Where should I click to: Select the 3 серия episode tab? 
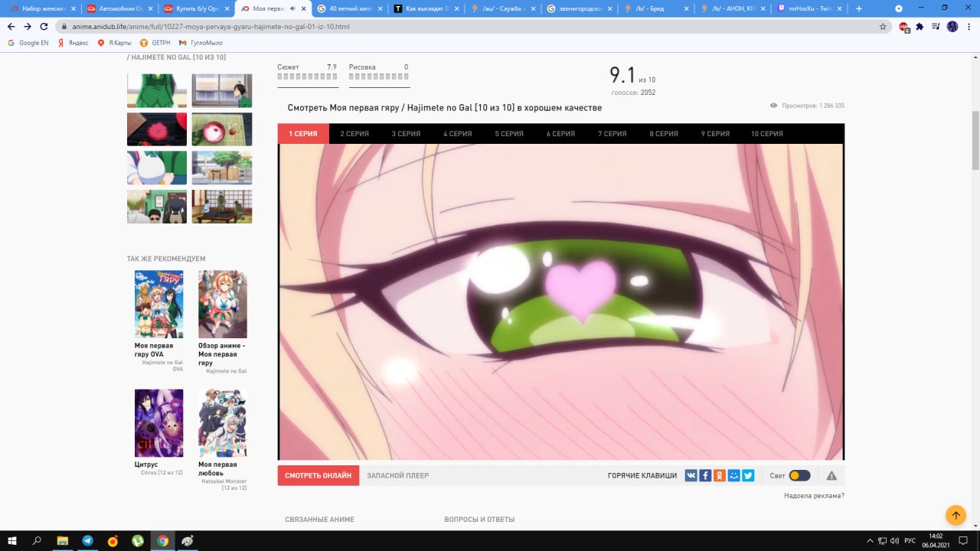(x=406, y=134)
